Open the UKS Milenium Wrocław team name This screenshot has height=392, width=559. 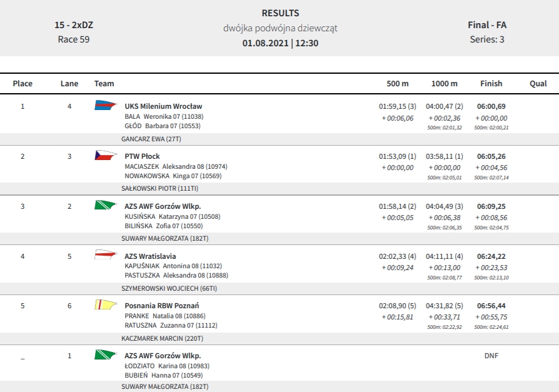[163, 106]
